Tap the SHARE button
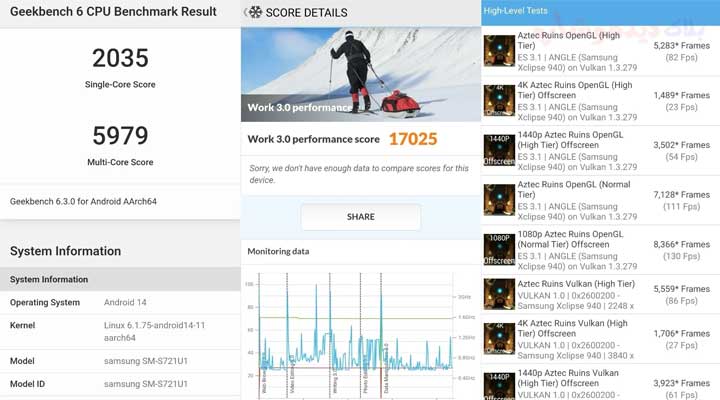 (360, 217)
